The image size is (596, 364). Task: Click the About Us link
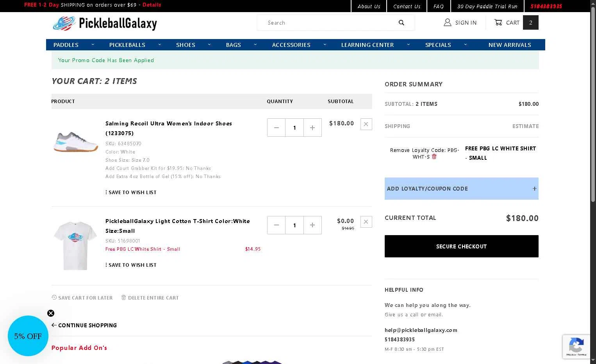(369, 6)
